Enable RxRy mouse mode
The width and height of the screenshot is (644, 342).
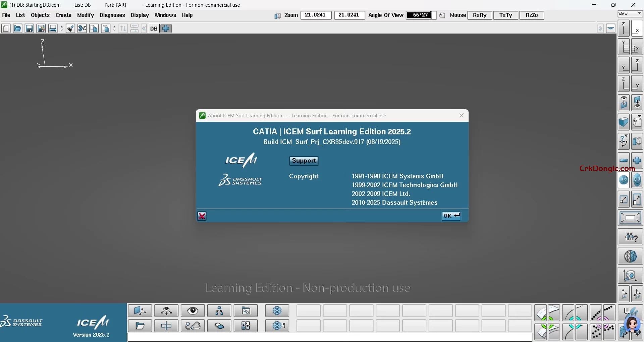[479, 15]
